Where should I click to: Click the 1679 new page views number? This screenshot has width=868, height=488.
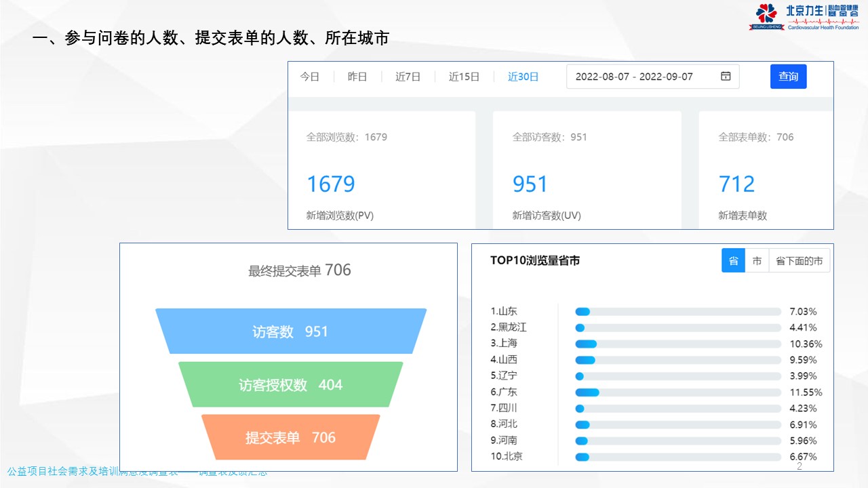tap(331, 184)
